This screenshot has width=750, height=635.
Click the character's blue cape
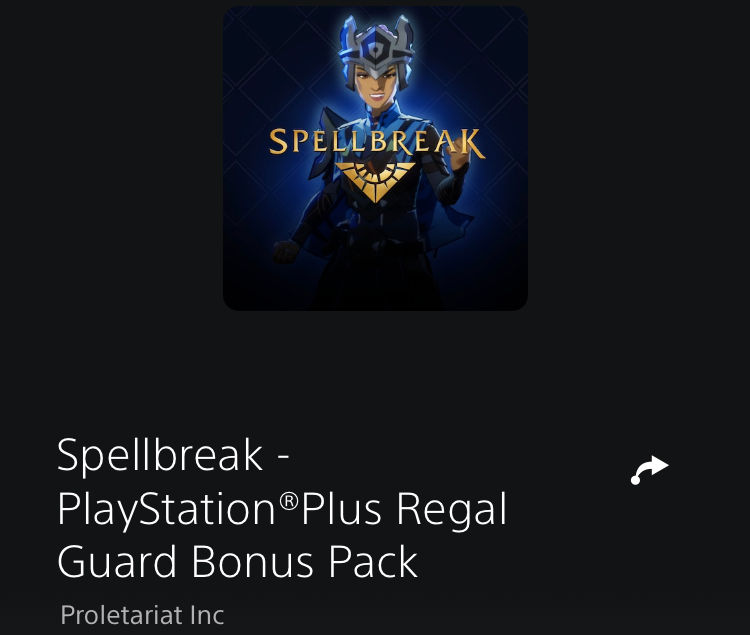click(x=442, y=220)
